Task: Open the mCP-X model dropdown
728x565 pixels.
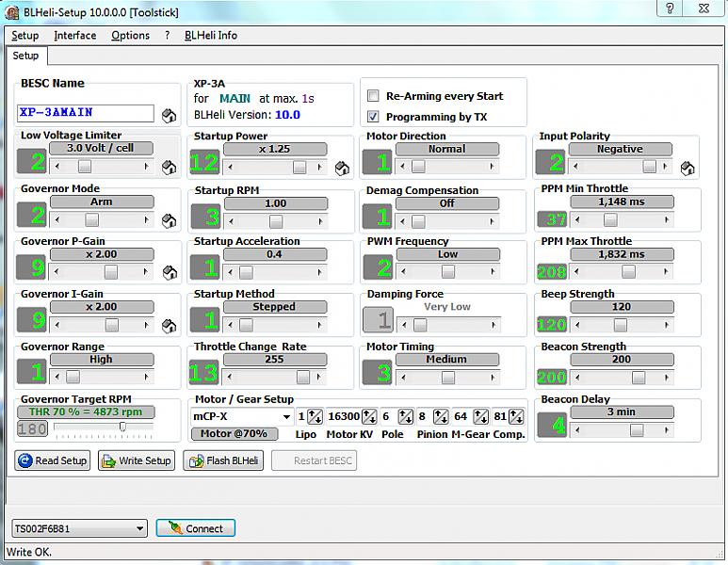Action: click(286, 416)
